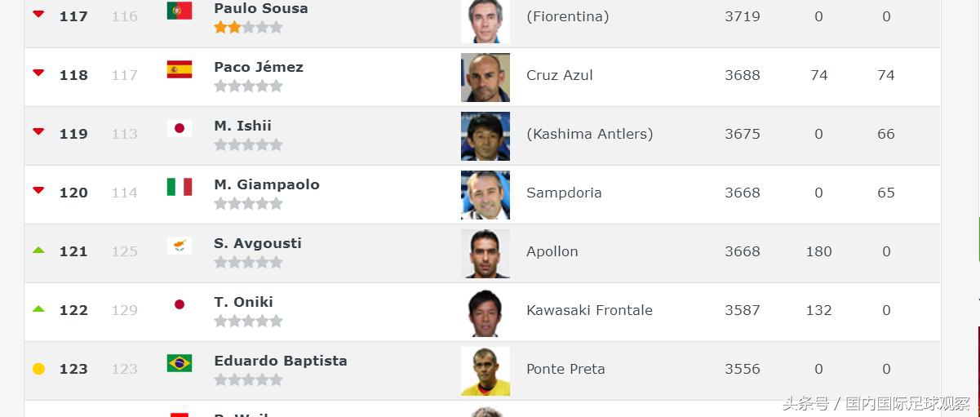Screen dimensions: 980x417
Task: Click T. Oniki's portrait photo
Action: pos(486,313)
